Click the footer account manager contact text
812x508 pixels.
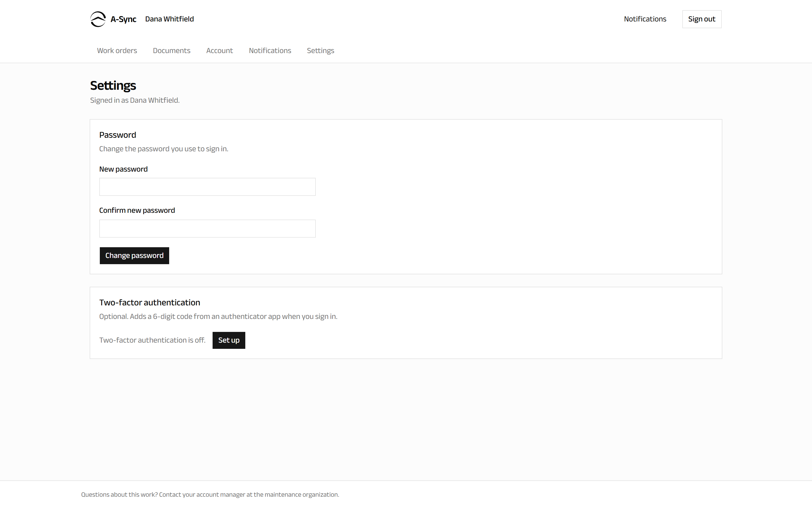click(x=210, y=494)
